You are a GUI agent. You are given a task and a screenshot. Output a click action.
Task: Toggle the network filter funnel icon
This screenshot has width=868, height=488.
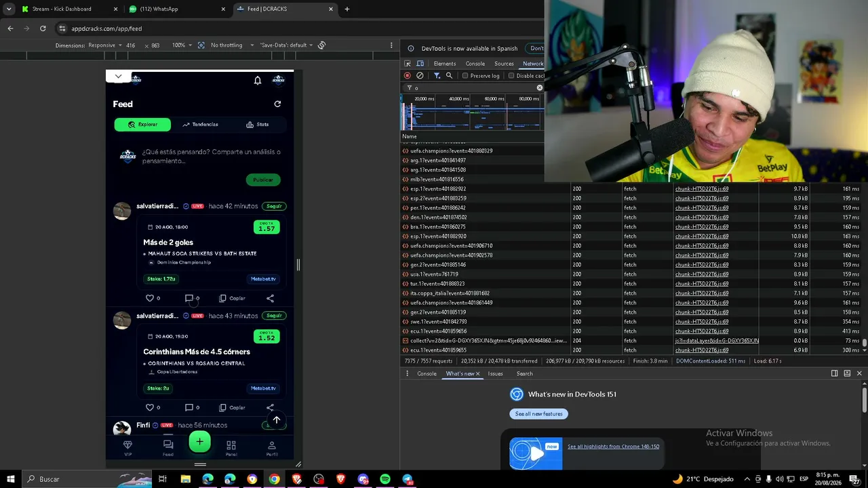[x=437, y=76]
